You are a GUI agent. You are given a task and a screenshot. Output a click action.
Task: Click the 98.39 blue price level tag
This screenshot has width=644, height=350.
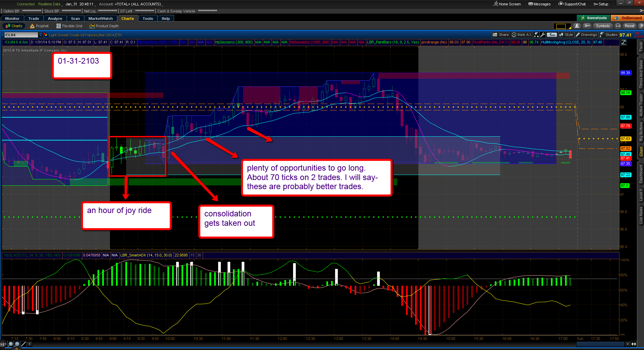(626, 73)
